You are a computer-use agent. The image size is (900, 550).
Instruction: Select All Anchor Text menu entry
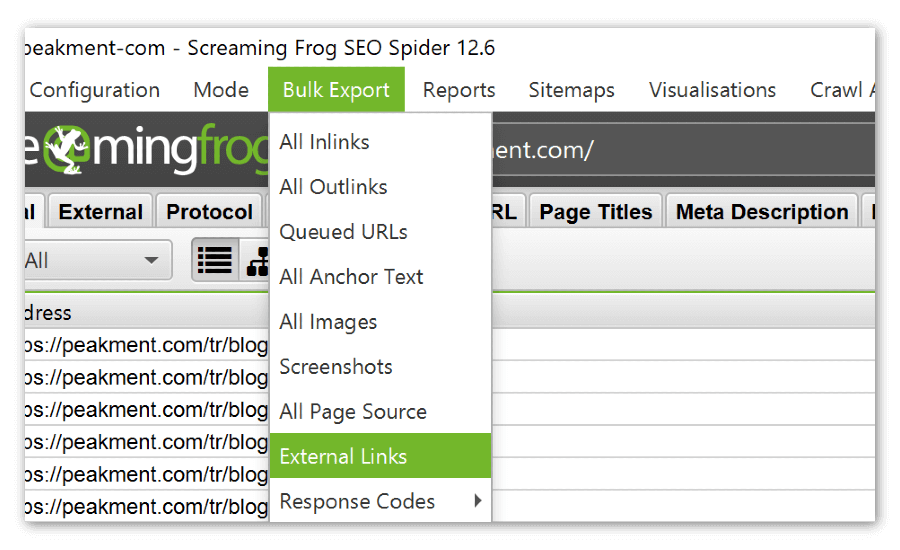(351, 277)
